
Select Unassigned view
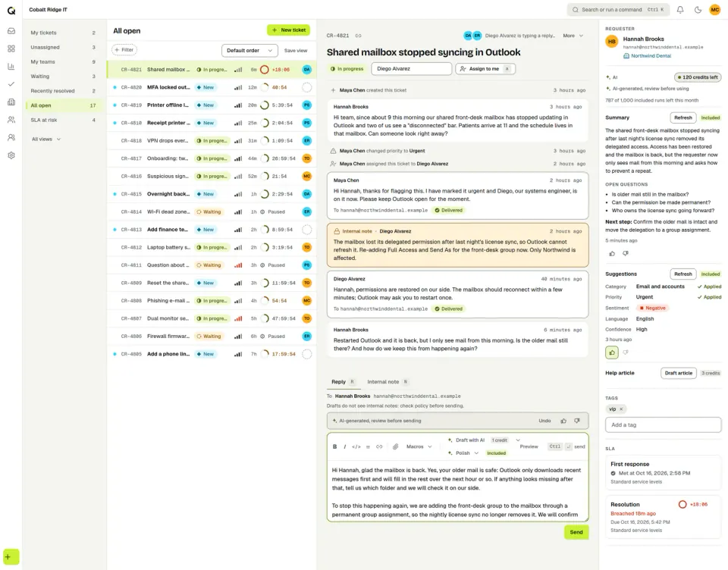[x=63, y=47]
